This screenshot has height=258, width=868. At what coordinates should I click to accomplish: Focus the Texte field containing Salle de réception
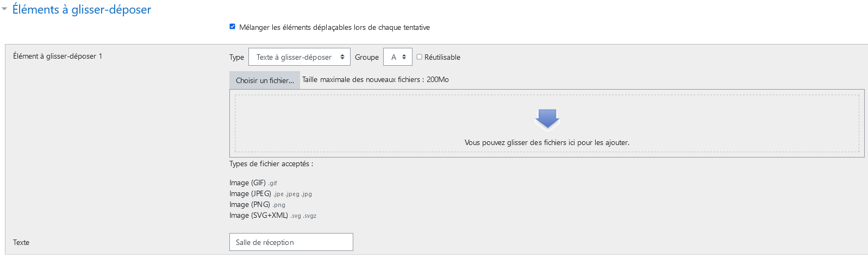(291, 242)
